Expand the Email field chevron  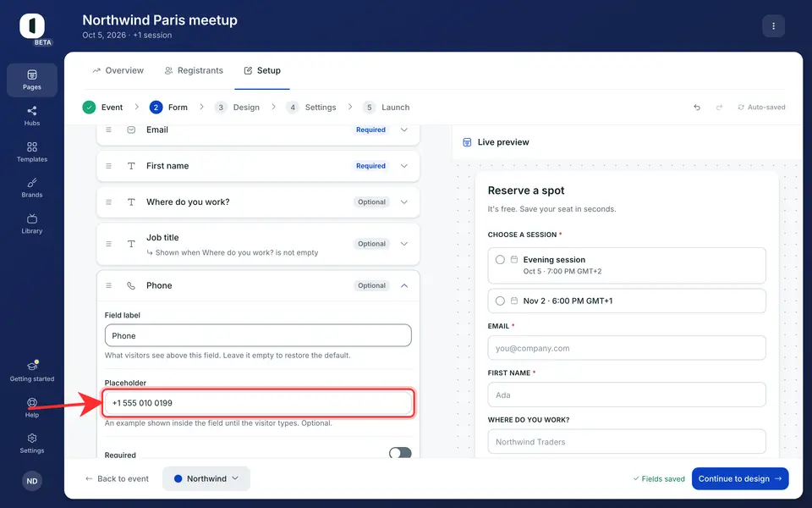point(404,130)
